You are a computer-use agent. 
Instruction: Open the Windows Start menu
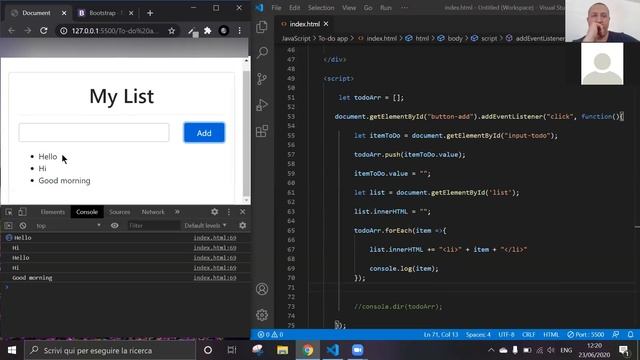[12, 350]
